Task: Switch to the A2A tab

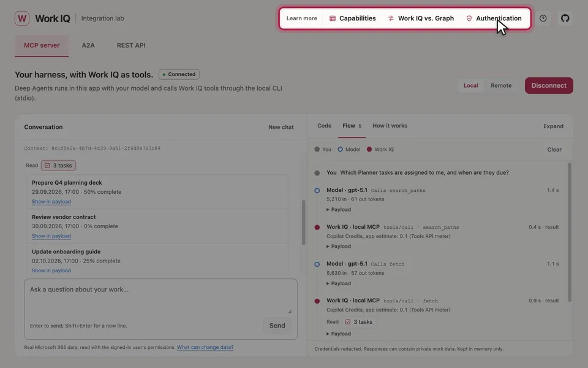Action: pos(88,45)
